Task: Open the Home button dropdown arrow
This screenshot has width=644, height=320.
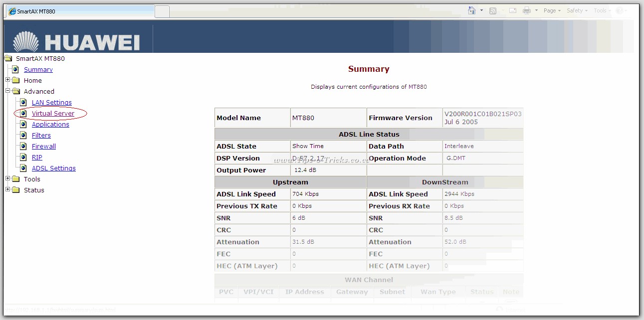Action: 481,10
